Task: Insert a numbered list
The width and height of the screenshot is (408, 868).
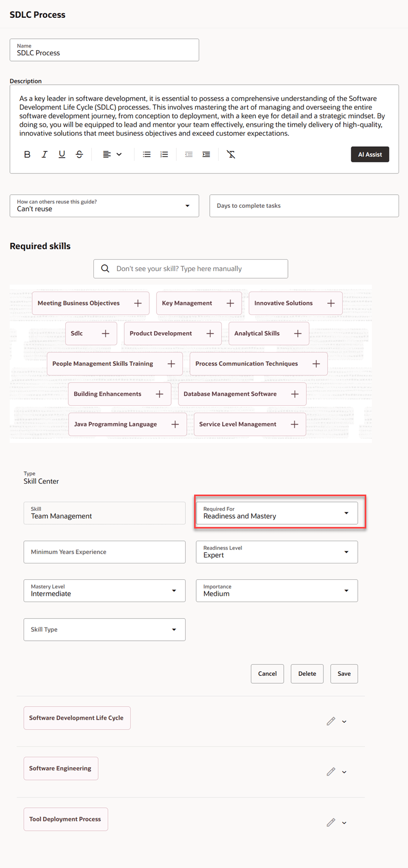Action: click(x=164, y=155)
